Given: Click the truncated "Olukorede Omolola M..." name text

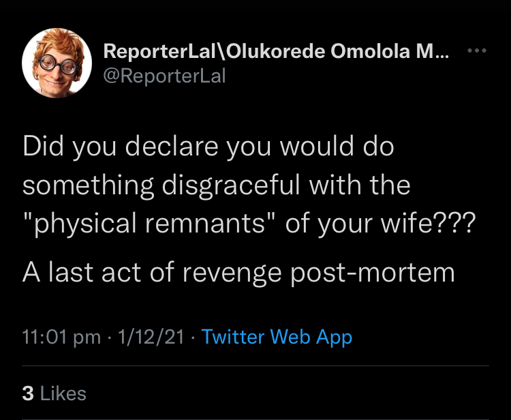Looking at the screenshot, I should tap(338, 53).
